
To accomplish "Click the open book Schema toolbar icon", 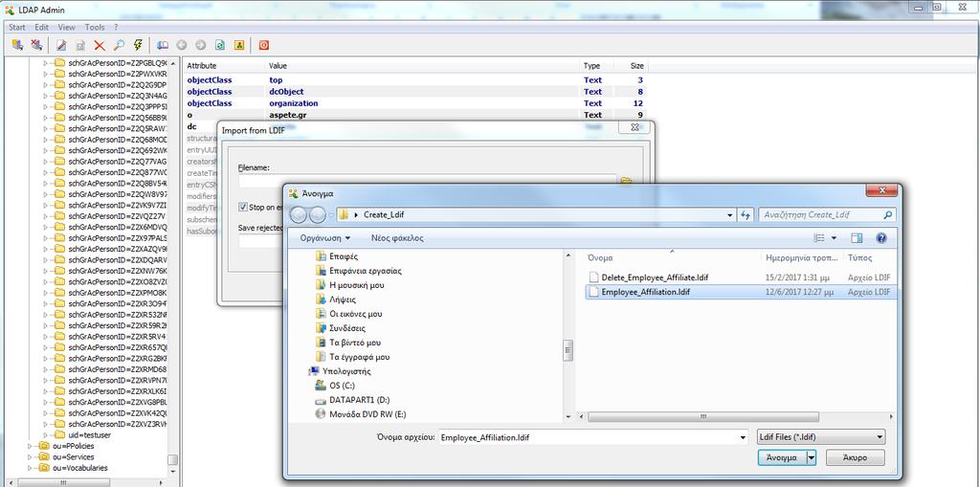I will point(163,45).
